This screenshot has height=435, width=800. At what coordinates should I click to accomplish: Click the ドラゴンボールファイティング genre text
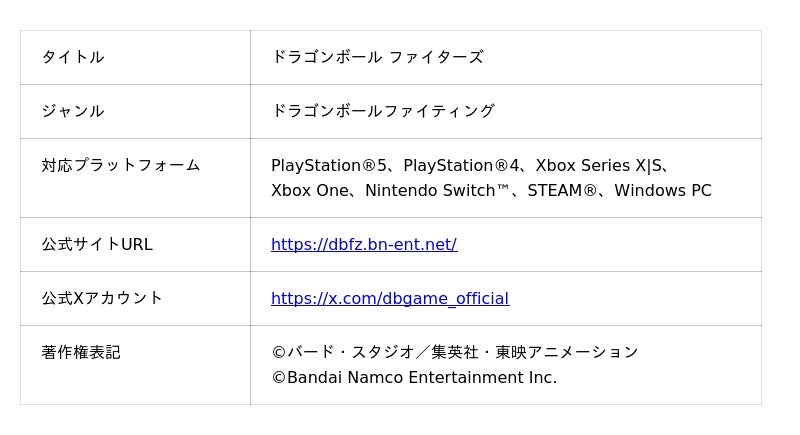pyautogui.click(x=382, y=111)
